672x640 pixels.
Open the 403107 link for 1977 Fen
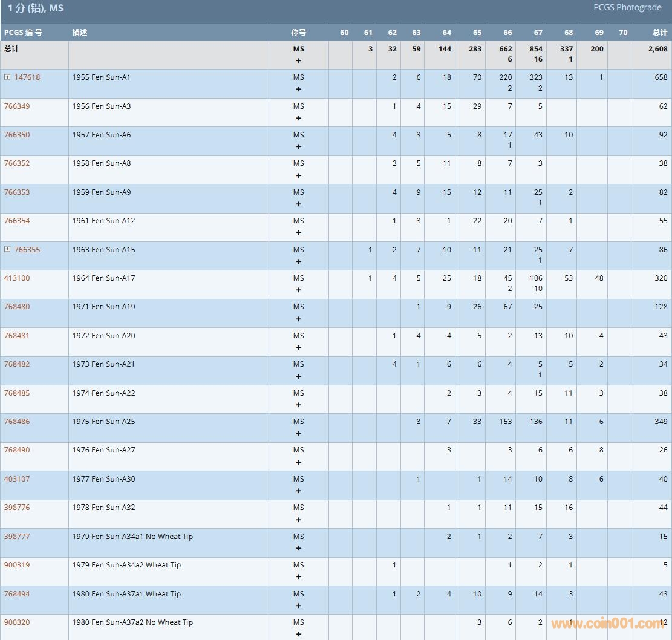click(17, 479)
